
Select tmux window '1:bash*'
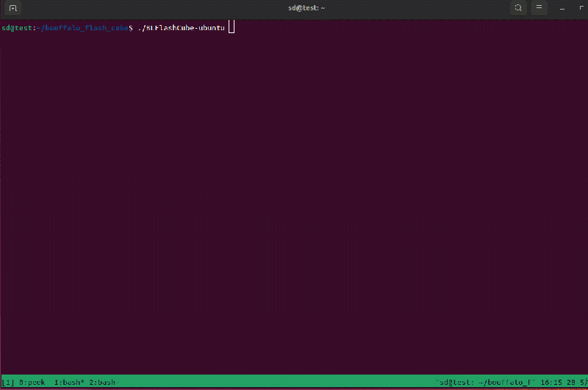pos(69,383)
